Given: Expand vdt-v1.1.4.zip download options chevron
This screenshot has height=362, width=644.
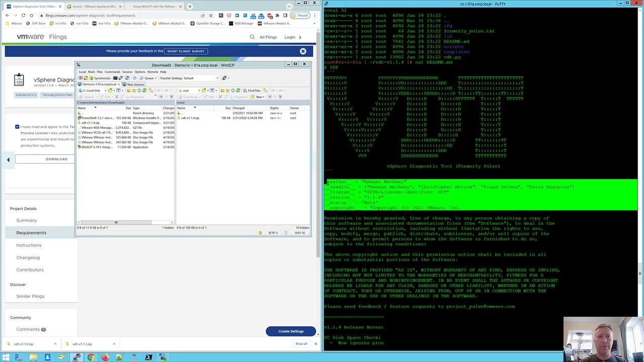Looking at the screenshot, I should (x=55, y=344).
